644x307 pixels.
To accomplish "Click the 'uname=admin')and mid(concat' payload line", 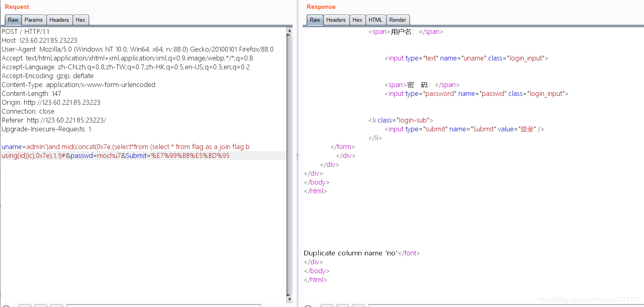I will [x=125, y=147].
